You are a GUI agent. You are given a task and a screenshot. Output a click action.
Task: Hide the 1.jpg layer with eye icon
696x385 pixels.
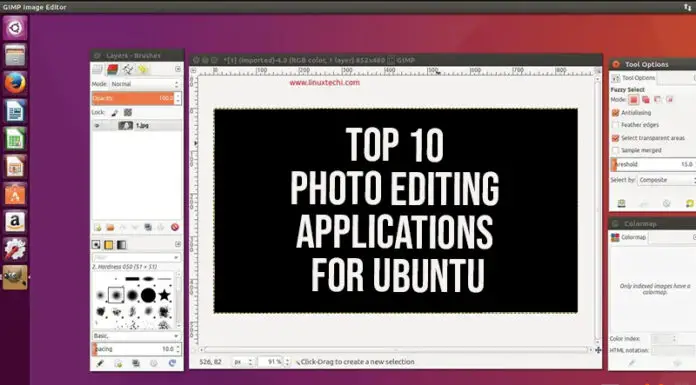coord(97,126)
